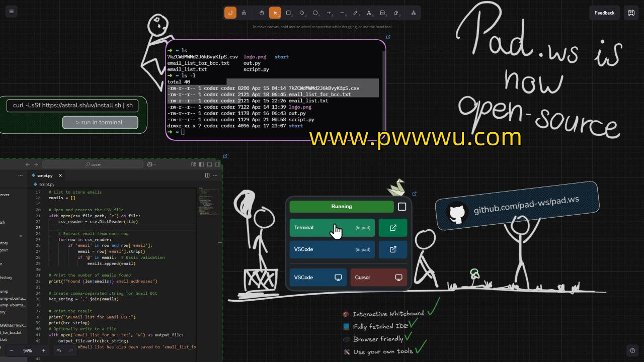This screenshot has width=644, height=362.
Task: Select the Pencil draw tool
Action: coord(356,13)
